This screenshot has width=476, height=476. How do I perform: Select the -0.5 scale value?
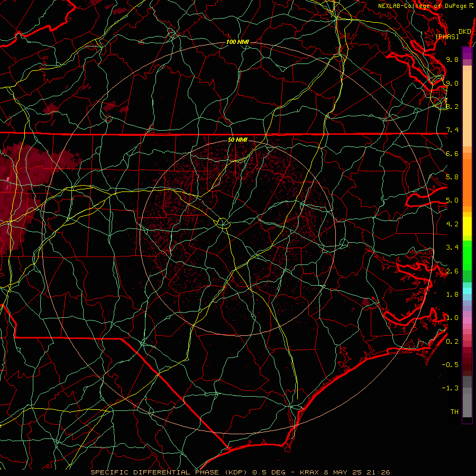click(x=450, y=365)
